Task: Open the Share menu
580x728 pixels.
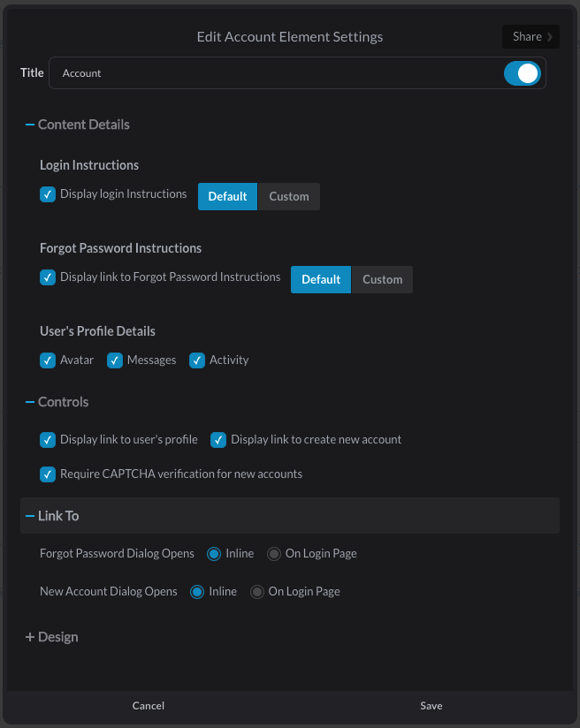Action: (x=530, y=37)
